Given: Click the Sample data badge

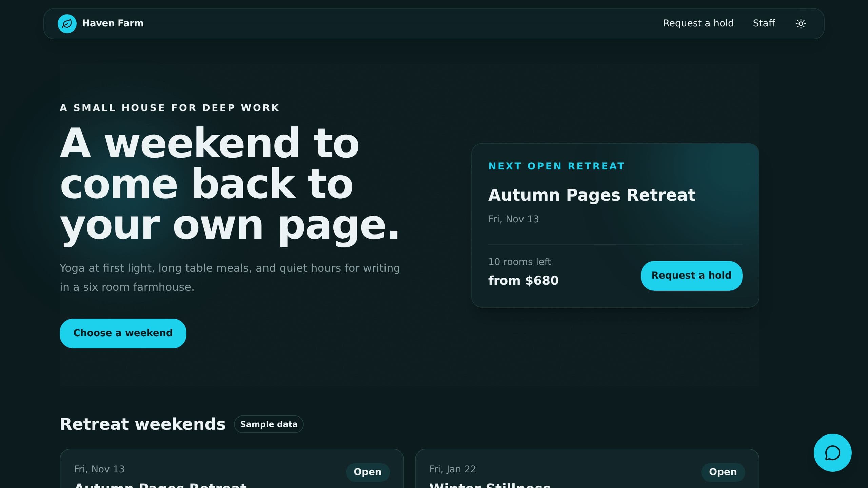Looking at the screenshot, I should click(x=269, y=424).
